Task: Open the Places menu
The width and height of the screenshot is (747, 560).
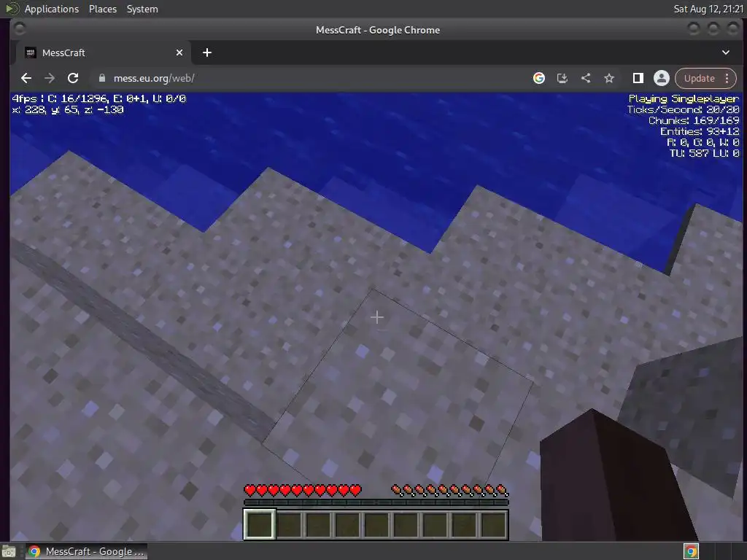Action: click(x=102, y=9)
